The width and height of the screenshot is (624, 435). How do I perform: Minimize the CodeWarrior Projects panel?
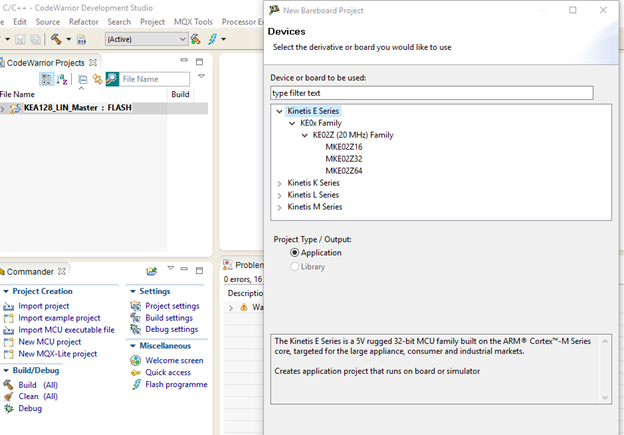(x=184, y=60)
